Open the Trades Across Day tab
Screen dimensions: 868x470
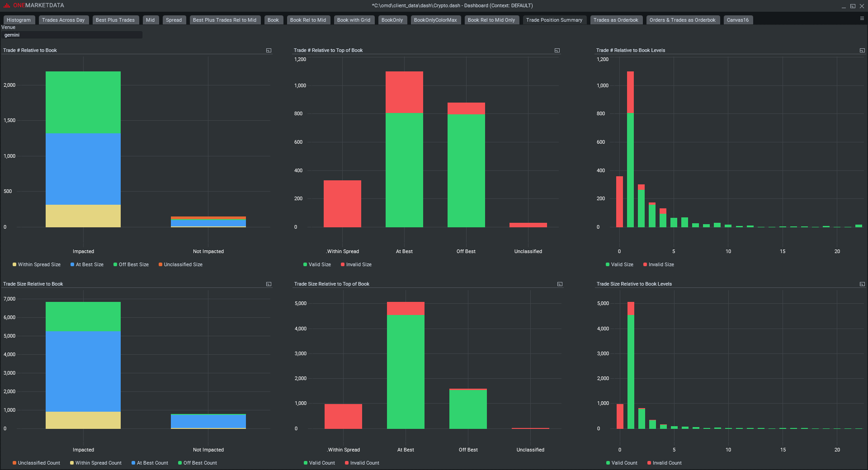[x=63, y=20]
